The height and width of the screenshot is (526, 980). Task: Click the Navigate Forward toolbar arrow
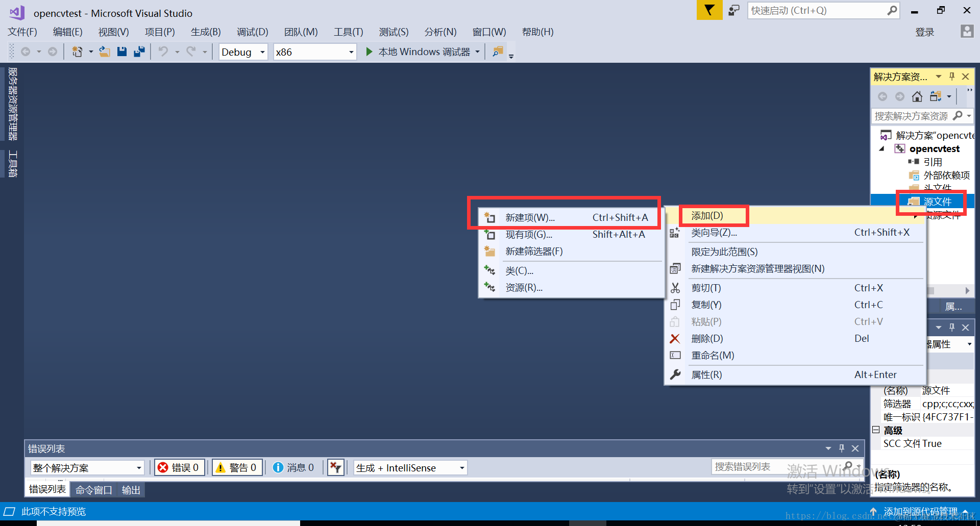[53, 52]
